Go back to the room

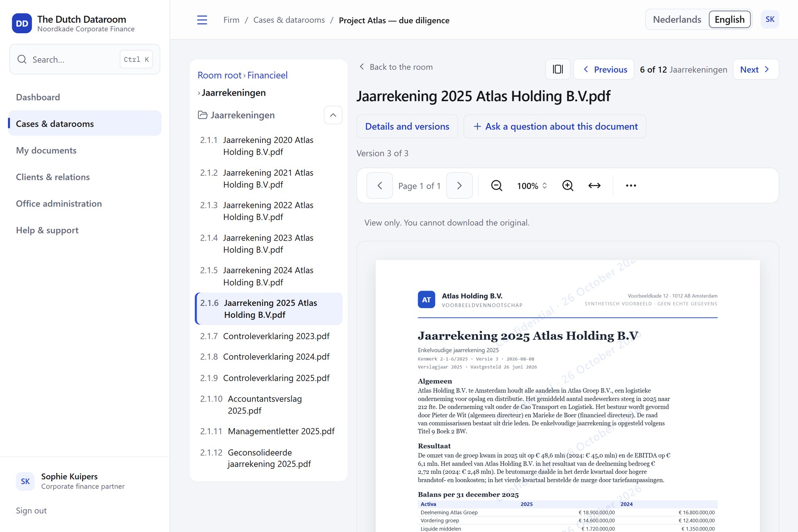[x=396, y=67]
